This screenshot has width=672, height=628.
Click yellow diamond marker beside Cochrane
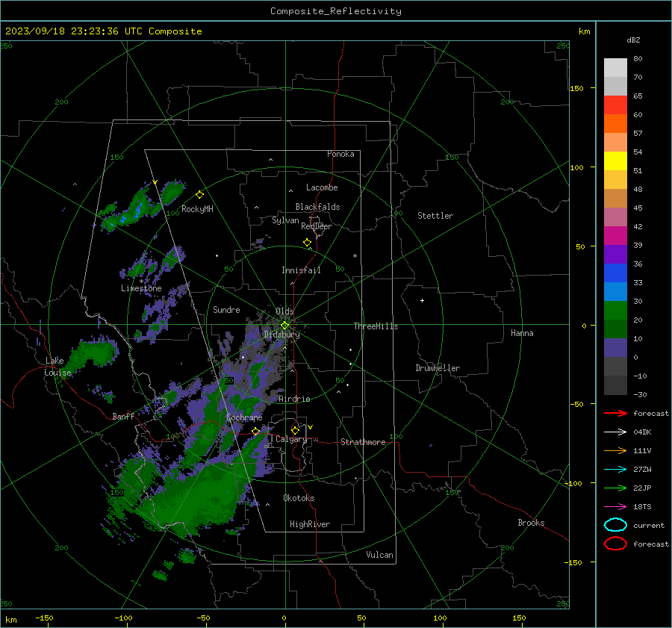[x=255, y=431]
